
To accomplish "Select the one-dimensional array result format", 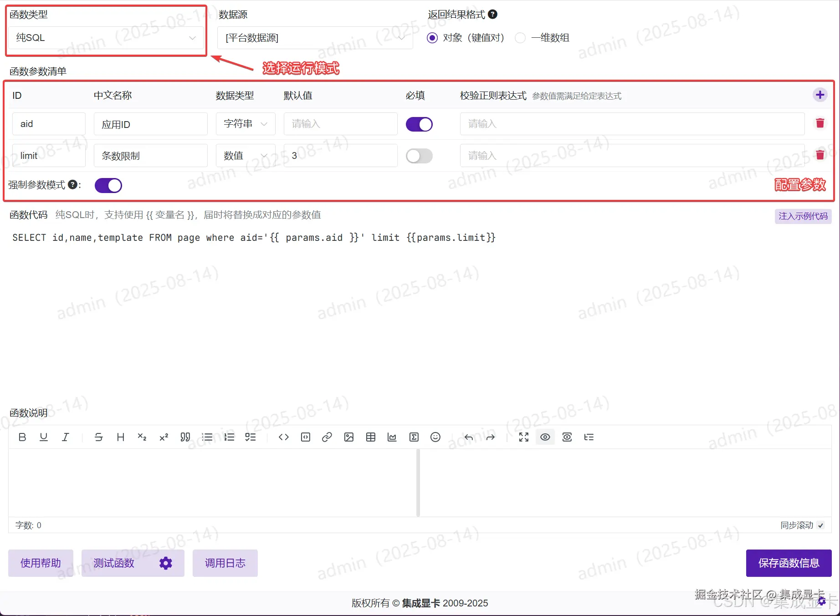I will (x=520, y=38).
